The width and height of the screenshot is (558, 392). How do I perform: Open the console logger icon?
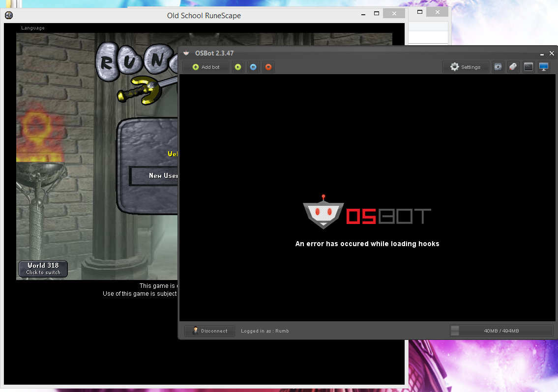pos(529,67)
